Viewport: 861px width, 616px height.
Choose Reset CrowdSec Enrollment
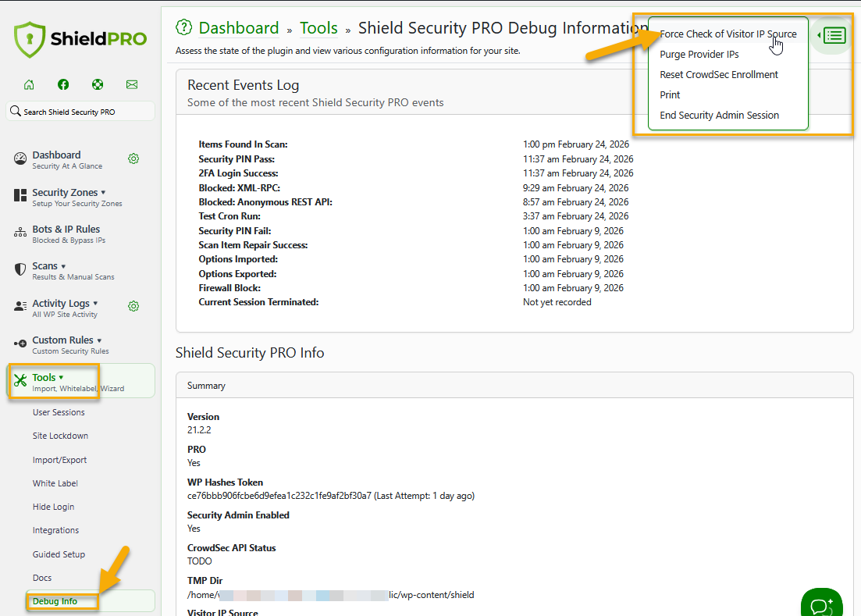pyautogui.click(x=719, y=75)
